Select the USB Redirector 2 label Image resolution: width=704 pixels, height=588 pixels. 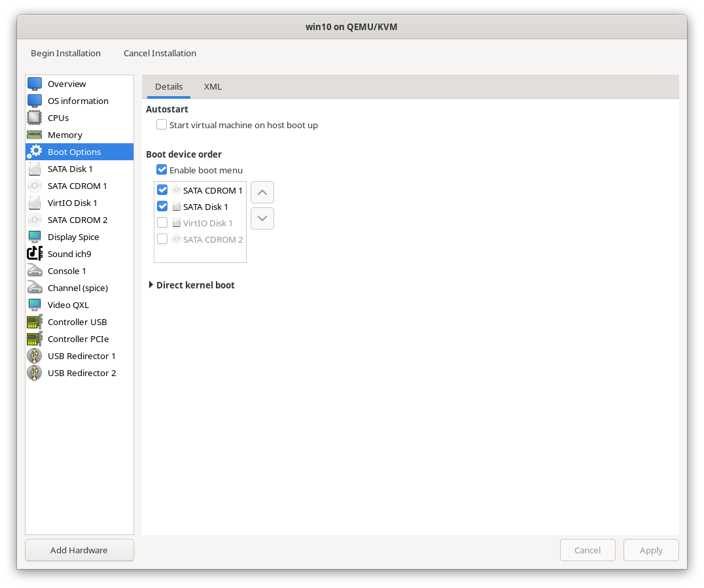click(x=82, y=373)
